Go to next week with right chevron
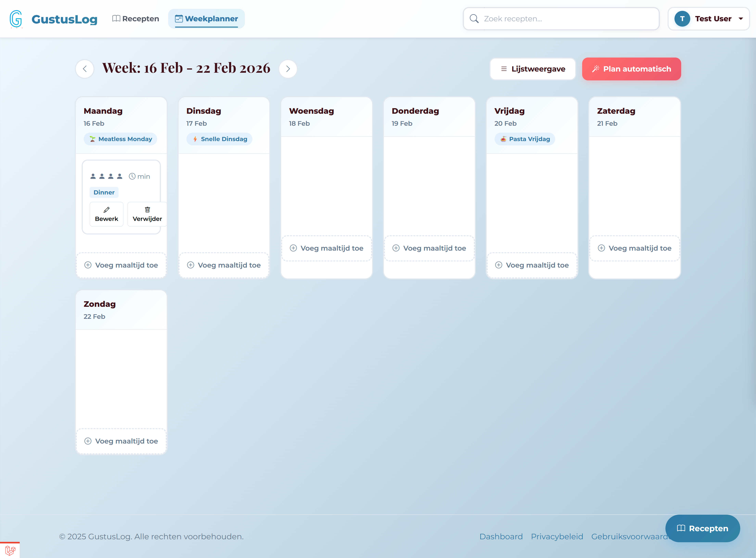The width and height of the screenshot is (756, 558). (x=288, y=69)
